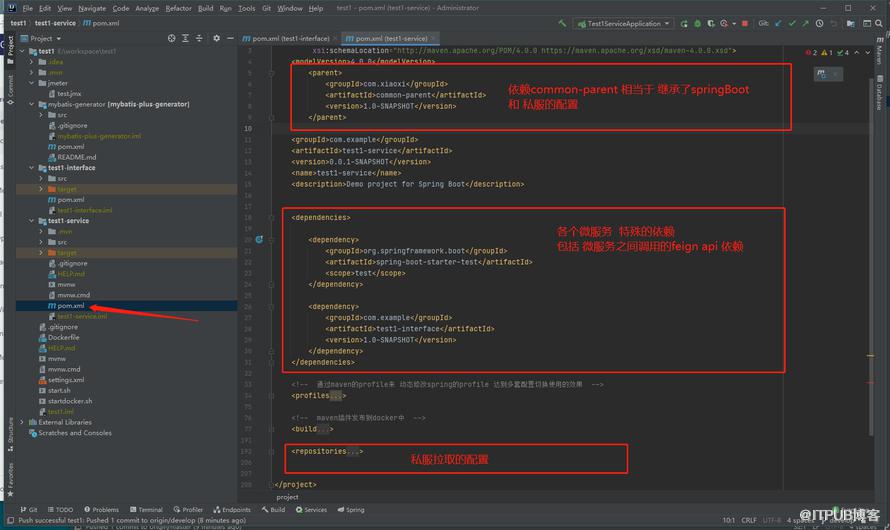Hide the Project panel with minus icon
The height and width of the screenshot is (530, 890).
click(x=230, y=38)
